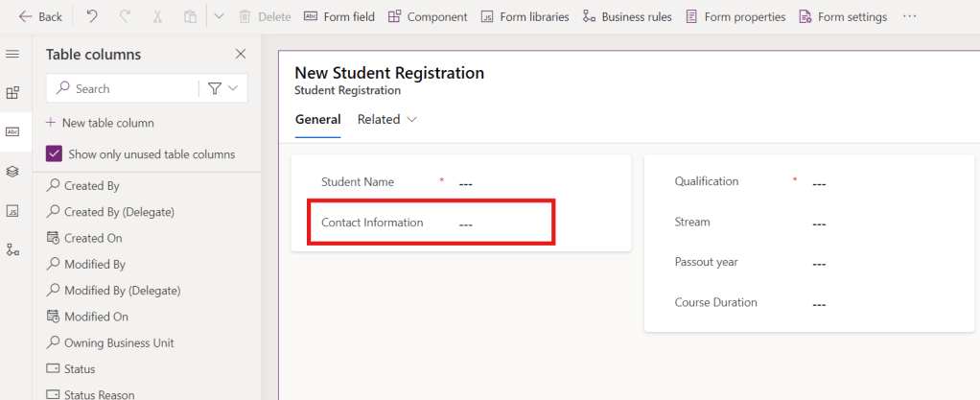
Task: Add a Form field from toolbar
Action: (340, 16)
